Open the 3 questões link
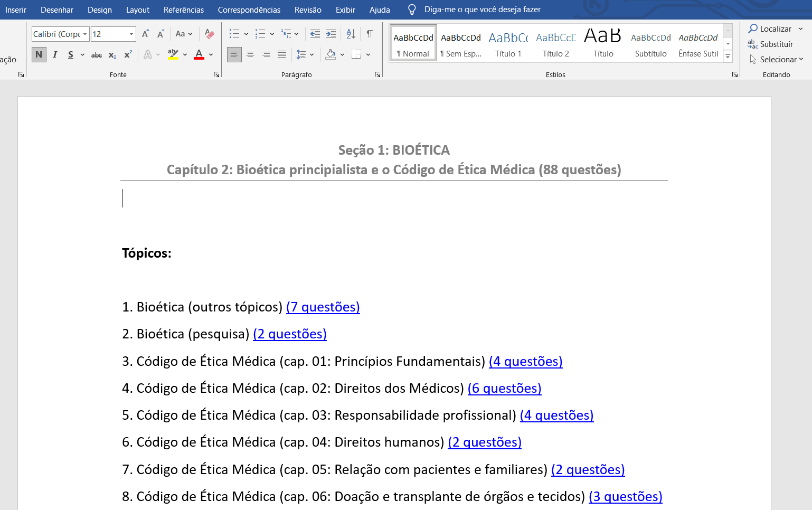The height and width of the screenshot is (510, 812). pos(626,497)
